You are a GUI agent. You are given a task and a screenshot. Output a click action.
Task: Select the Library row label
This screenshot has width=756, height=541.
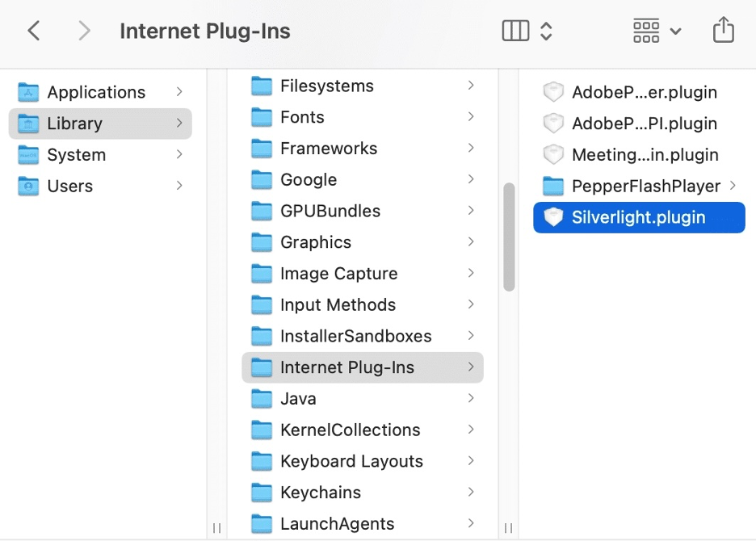pos(75,124)
